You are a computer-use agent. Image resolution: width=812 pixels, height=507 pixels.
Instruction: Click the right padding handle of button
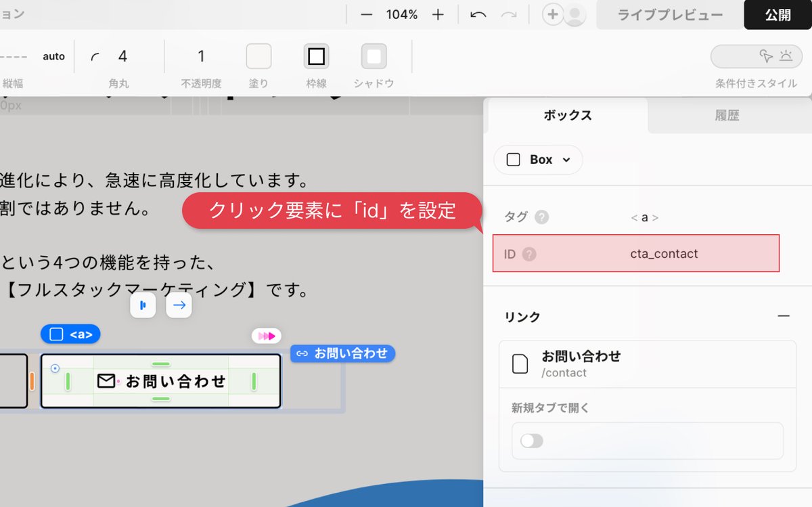pos(254,381)
